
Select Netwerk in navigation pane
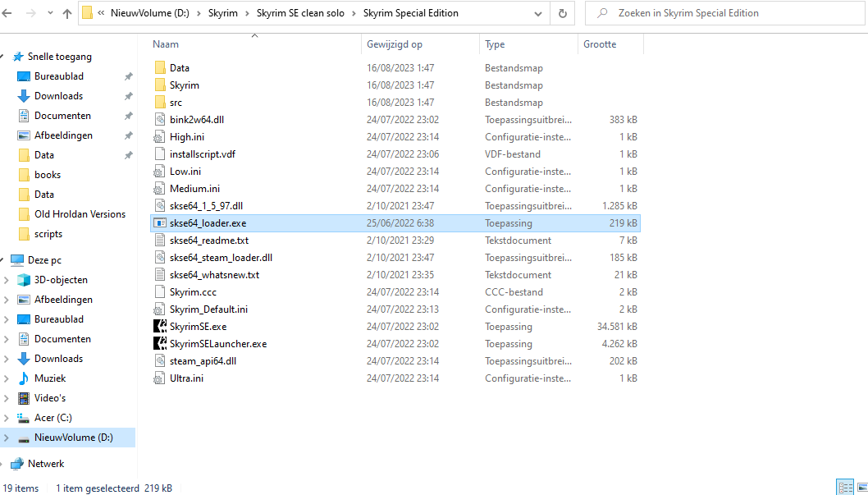[46, 464]
